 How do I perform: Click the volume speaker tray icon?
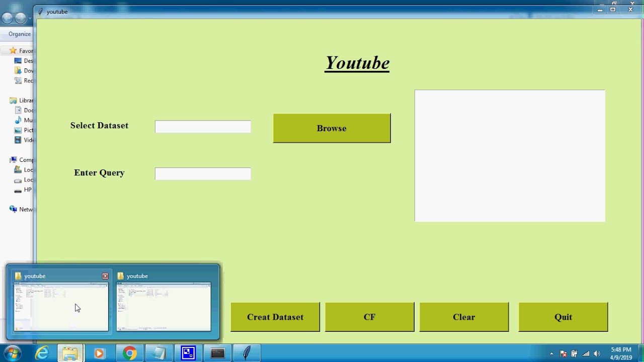point(597,353)
